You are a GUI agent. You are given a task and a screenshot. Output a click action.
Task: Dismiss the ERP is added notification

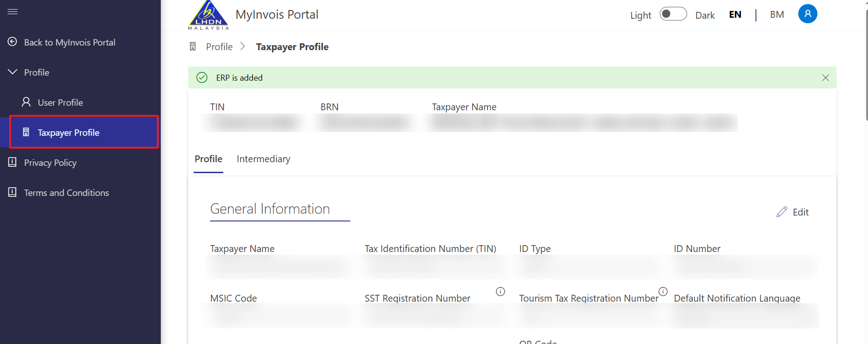pos(825,78)
